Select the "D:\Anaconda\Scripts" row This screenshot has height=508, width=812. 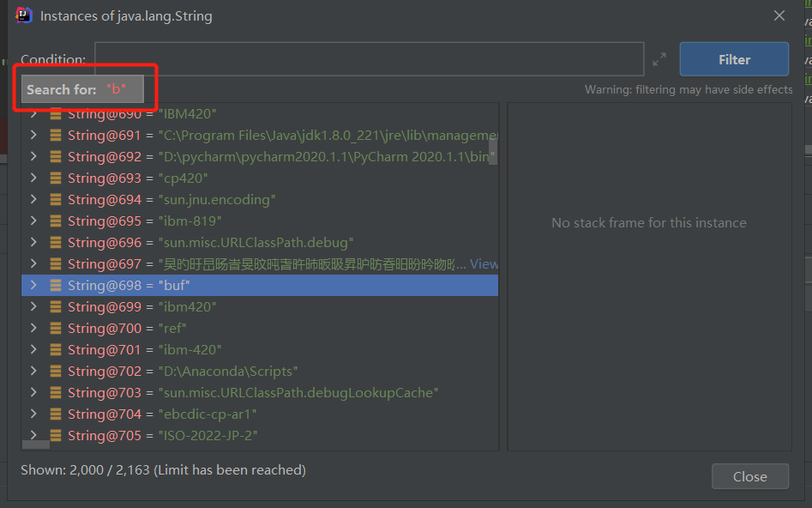click(260, 372)
